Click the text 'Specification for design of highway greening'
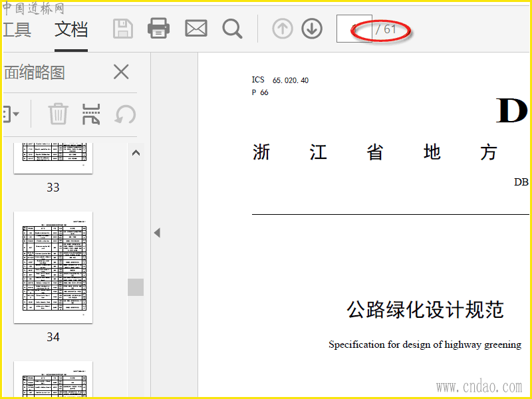Image resolution: width=532 pixels, height=399 pixels. pos(425,344)
